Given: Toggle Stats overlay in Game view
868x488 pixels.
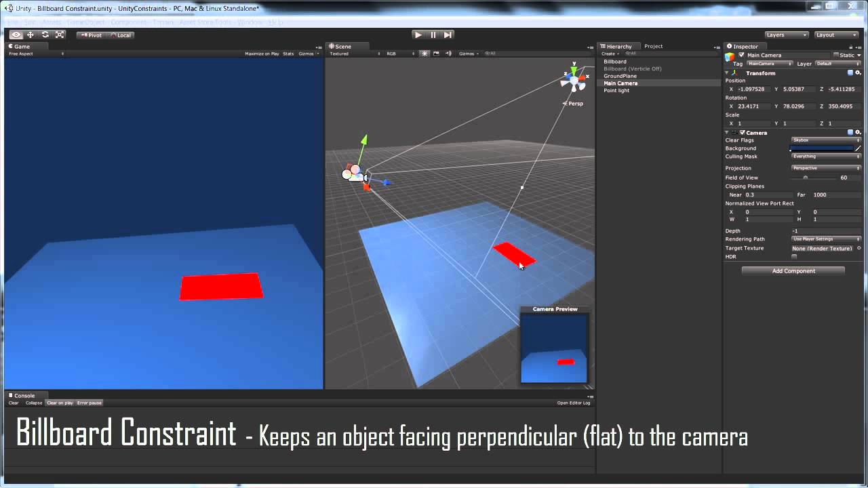Looking at the screenshot, I should click(288, 54).
